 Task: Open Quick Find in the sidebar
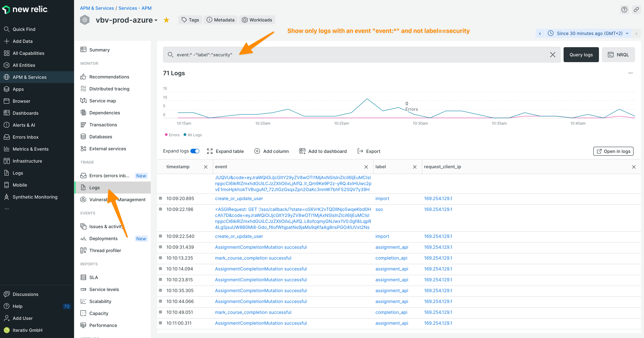tap(24, 29)
